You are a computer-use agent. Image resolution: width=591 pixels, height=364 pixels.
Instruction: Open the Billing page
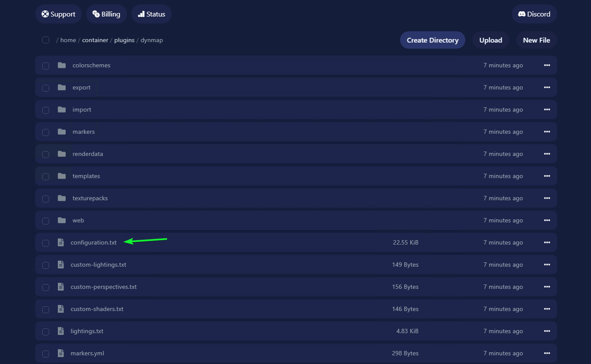(x=107, y=14)
